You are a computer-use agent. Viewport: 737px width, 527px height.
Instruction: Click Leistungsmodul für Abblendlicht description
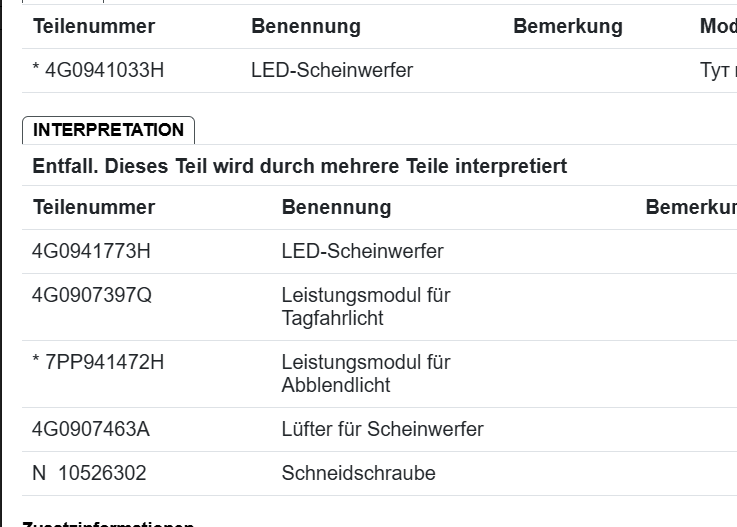[x=366, y=373]
